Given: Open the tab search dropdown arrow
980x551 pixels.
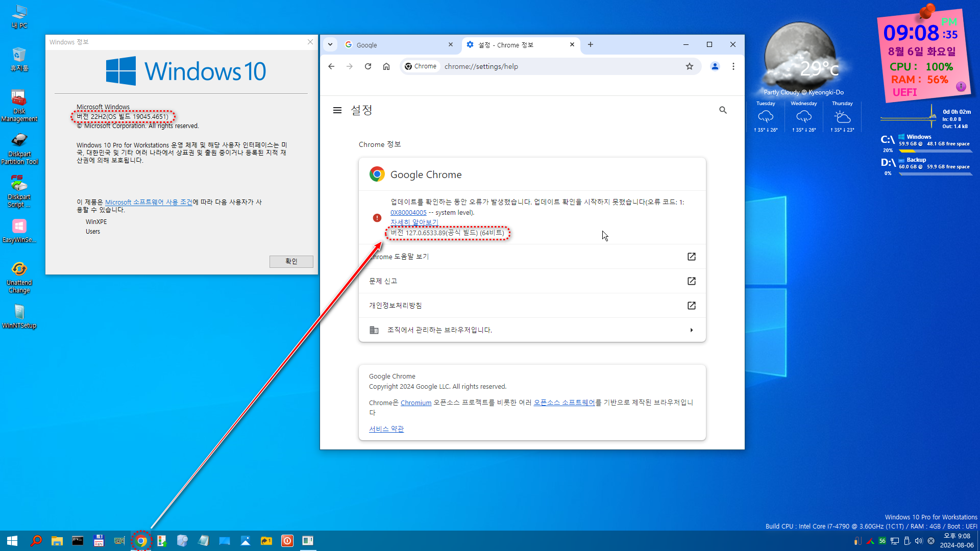Looking at the screenshot, I should point(330,45).
